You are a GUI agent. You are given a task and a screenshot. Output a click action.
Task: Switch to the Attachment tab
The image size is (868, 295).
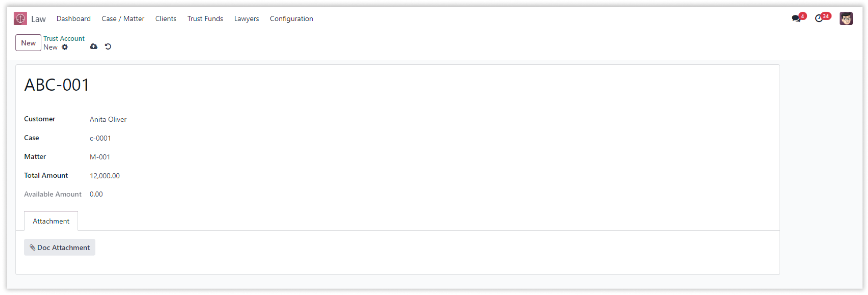pyautogui.click(x=51, y=221)
